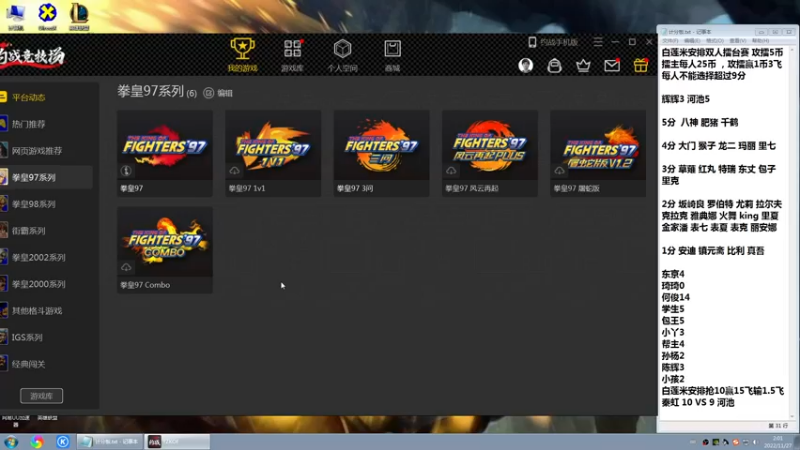Click the 游戏库 button below the sidebar
The height and width of the screenshot is (450, 800).
(x=41, y=396)
